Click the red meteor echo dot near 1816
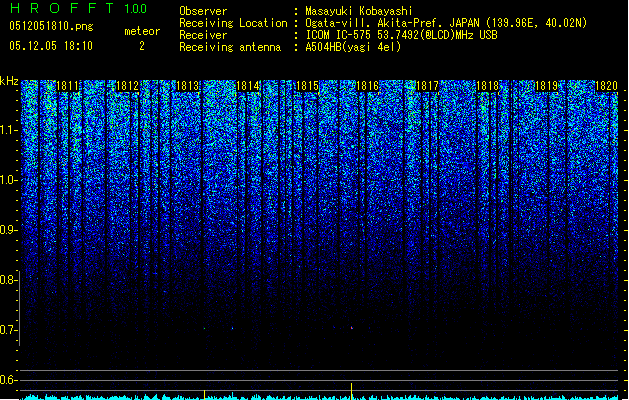Image resolution: width=629 pixels, height=400 pixels. coord(352,328)
